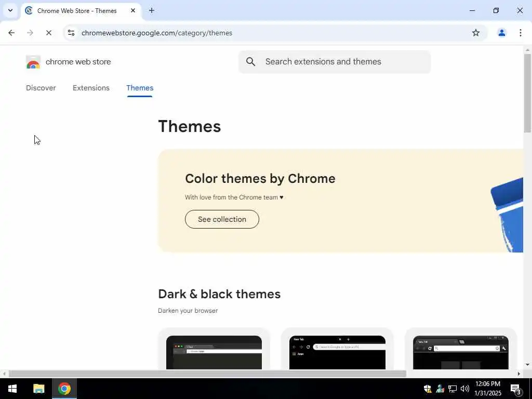Stop page loading with X button
Image resolution: width=532 pixels, height=399 pixels.
48,33
